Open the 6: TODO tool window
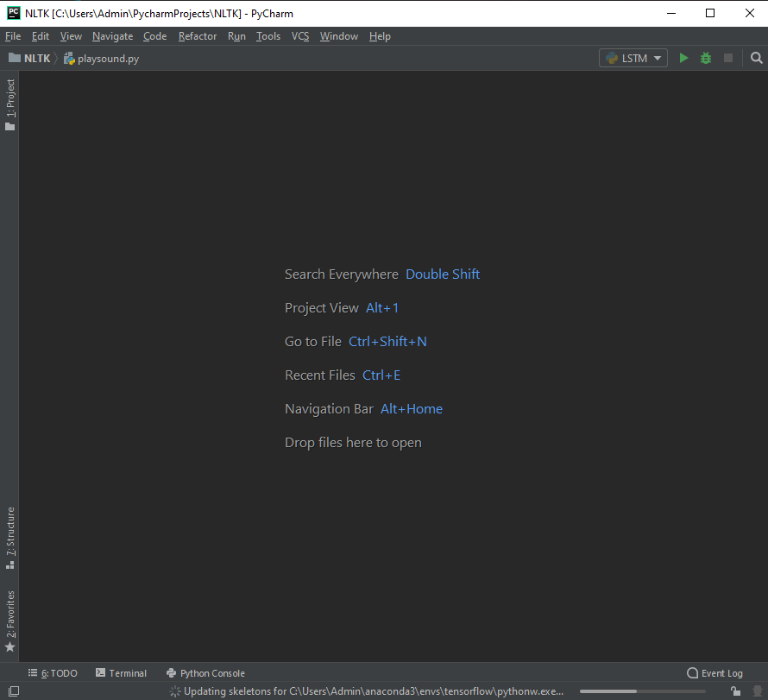The height and width of the screenshot is (700, 768). pos(53,673)
